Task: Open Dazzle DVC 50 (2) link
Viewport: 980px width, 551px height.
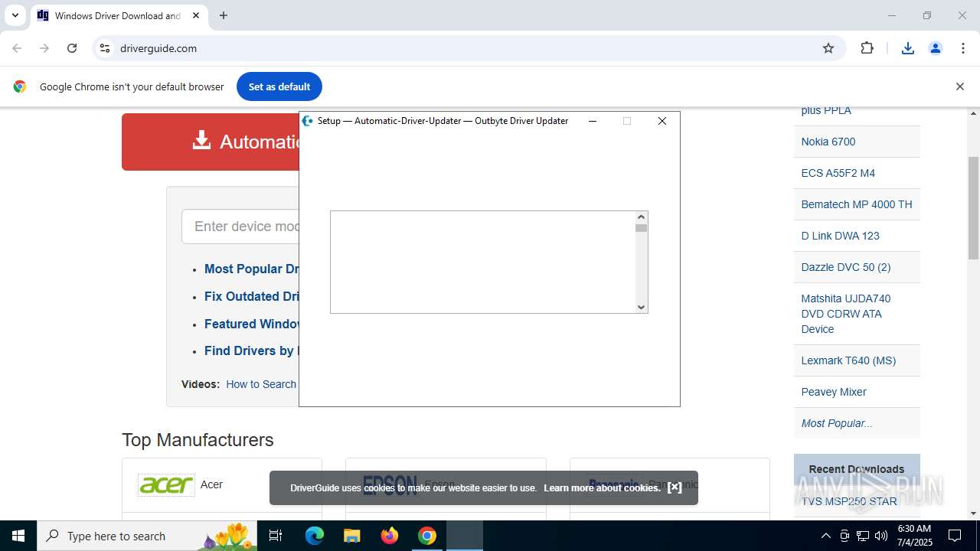Action: click(846, 267)
